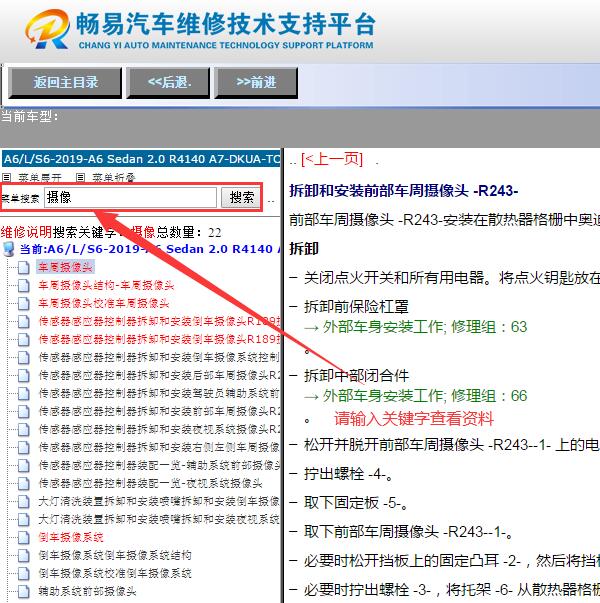Open document icon beside 大灯清洗装置 夜视系统 row

click(23, 519)
